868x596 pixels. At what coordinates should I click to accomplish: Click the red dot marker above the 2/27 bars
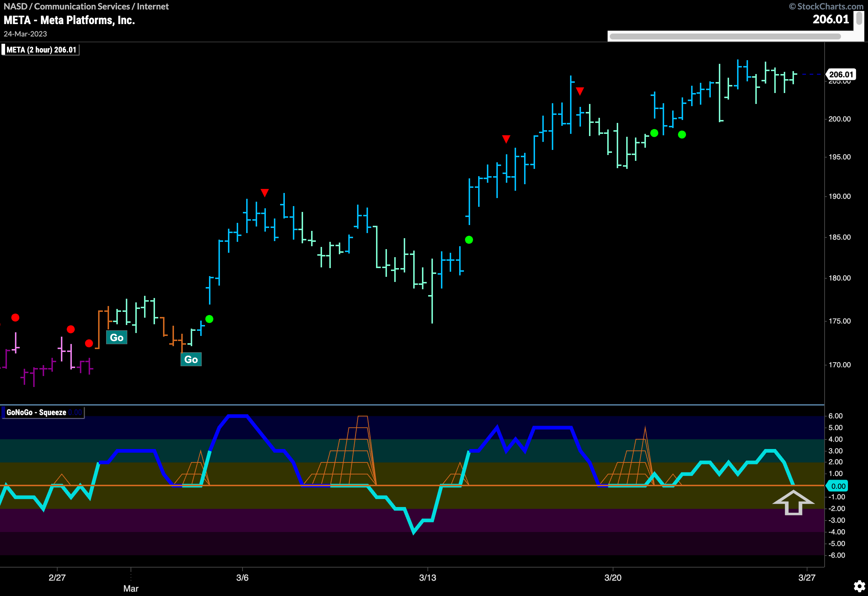[71, 329]
